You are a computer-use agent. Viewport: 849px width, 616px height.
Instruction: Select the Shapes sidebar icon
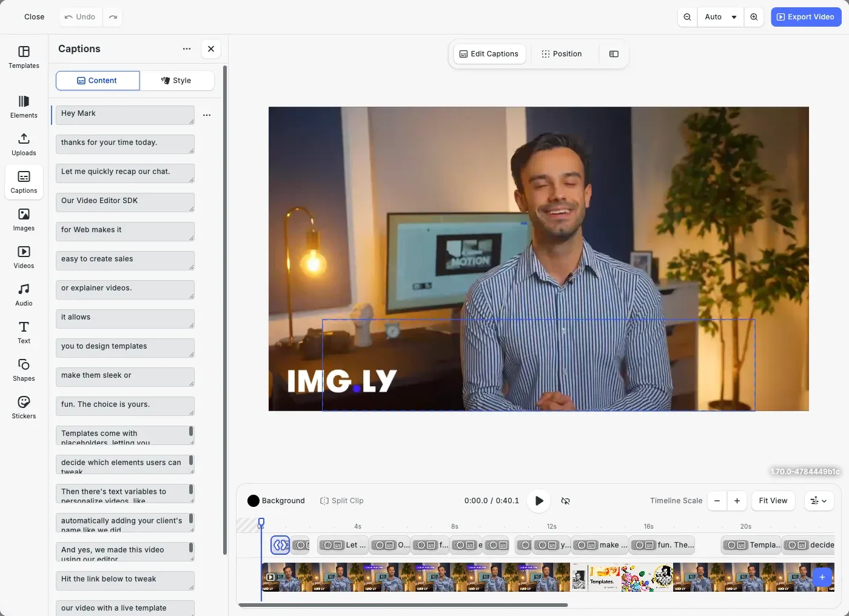[x=24, y=370]
